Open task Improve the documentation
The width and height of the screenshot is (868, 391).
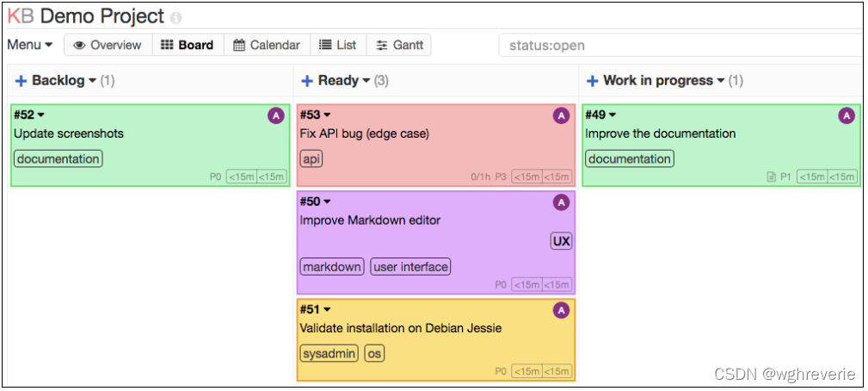(661, 133)
